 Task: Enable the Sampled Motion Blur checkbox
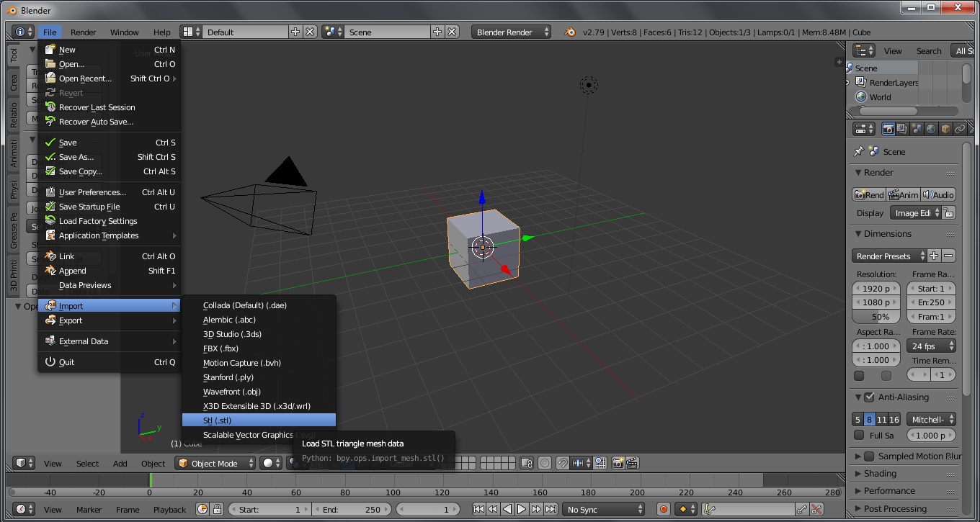[x=869, y=456]
